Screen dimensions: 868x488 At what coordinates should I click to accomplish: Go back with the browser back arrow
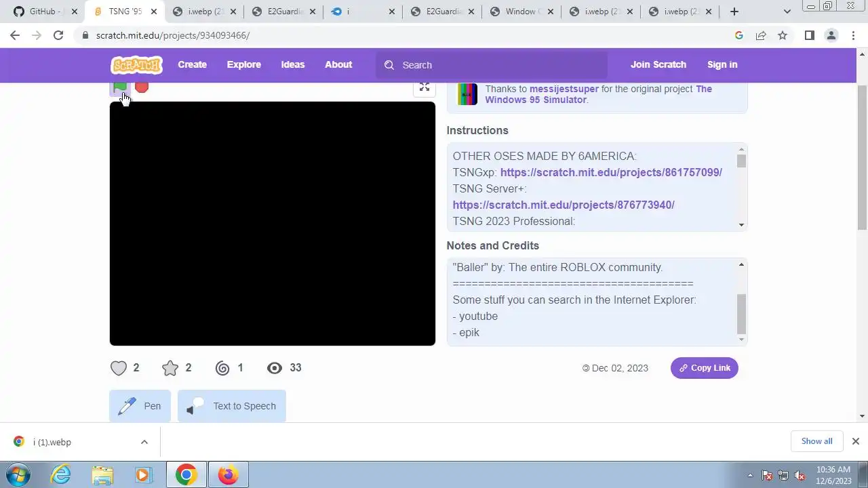[x=15, y=35]
